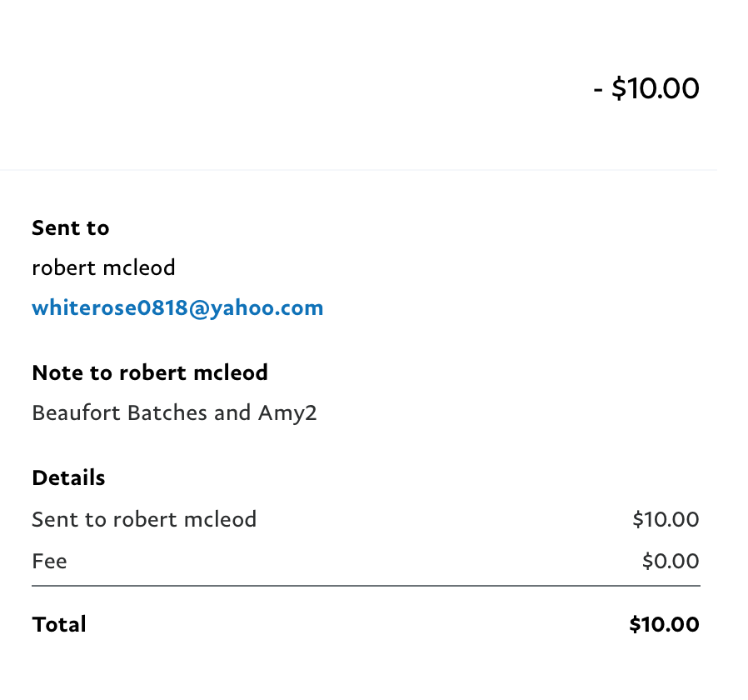This screenshot has height=700, width=748.
Task: Select the 'Details' section heading
Action: [68, 477]
